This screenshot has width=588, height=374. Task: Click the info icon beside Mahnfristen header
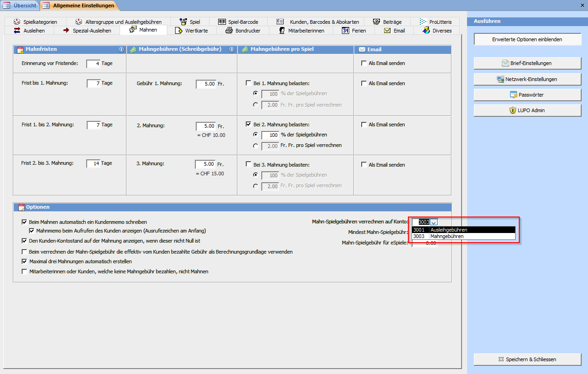(121, 49)
